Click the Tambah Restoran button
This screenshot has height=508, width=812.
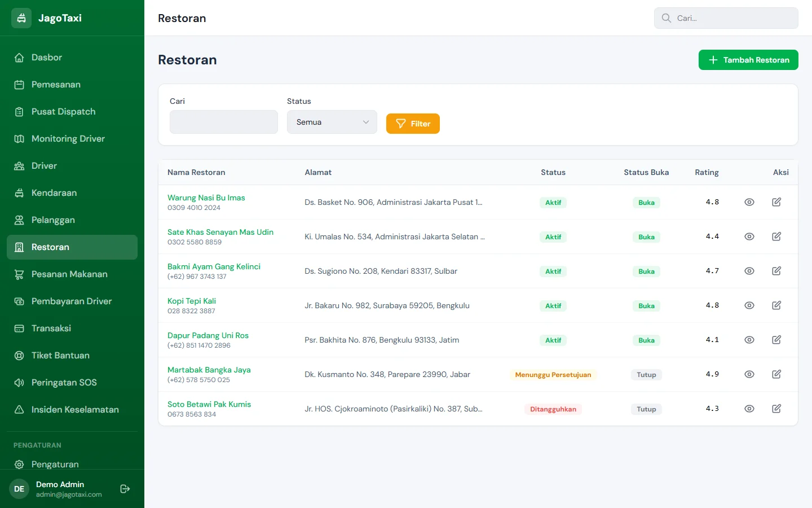[x=748, y=60]
